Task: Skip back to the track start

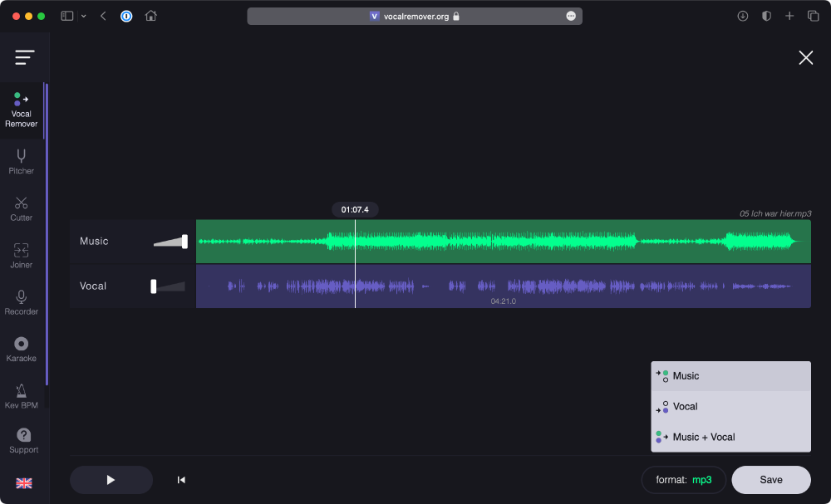Action: pos(181,480)
